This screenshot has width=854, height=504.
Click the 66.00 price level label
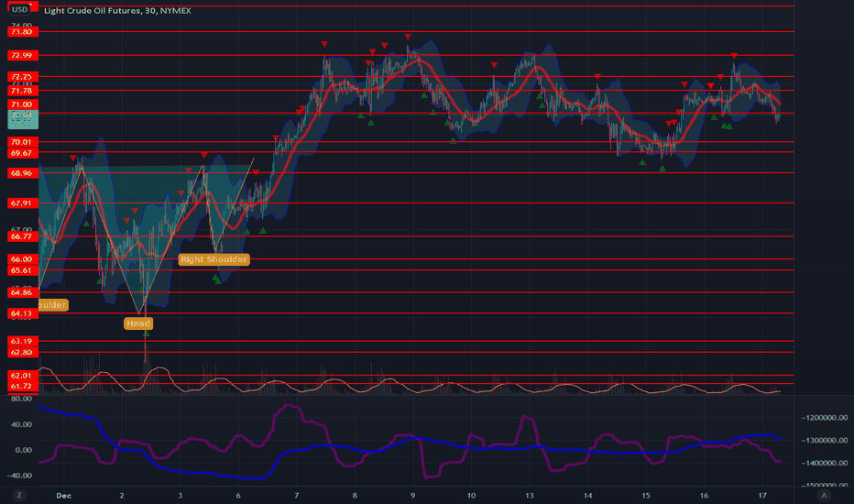coord(22,259)
